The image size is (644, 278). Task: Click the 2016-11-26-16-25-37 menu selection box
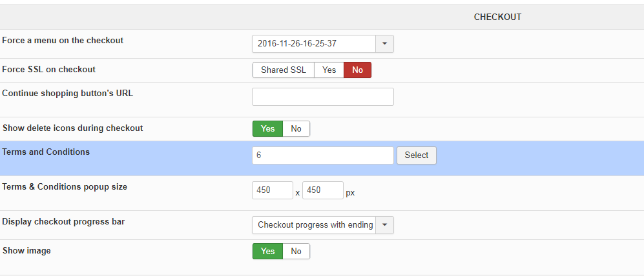314,44
